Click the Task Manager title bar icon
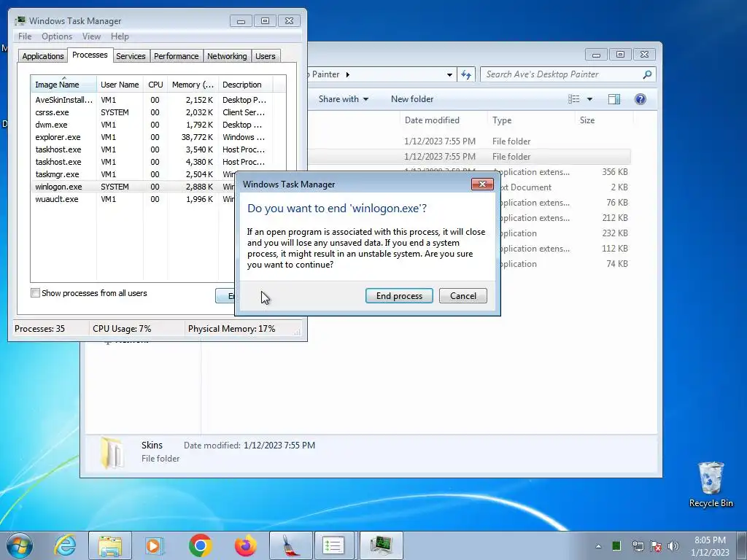 pos(20,20)
